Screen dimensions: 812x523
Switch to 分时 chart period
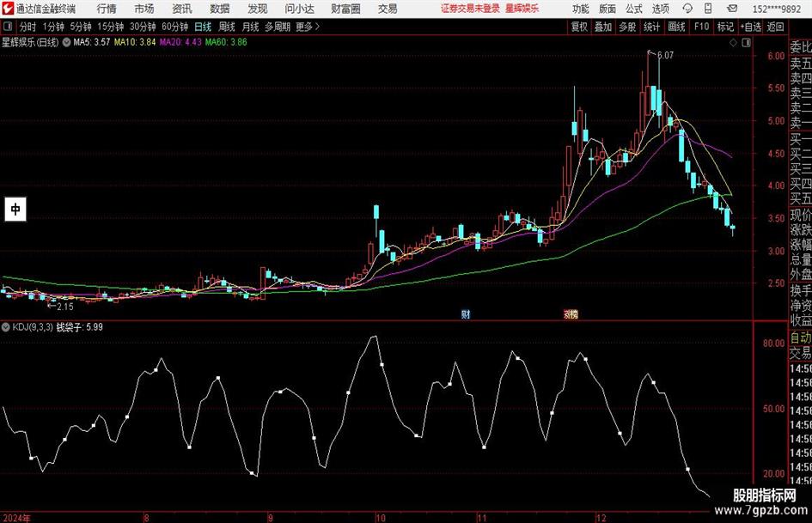coord(28,27)
